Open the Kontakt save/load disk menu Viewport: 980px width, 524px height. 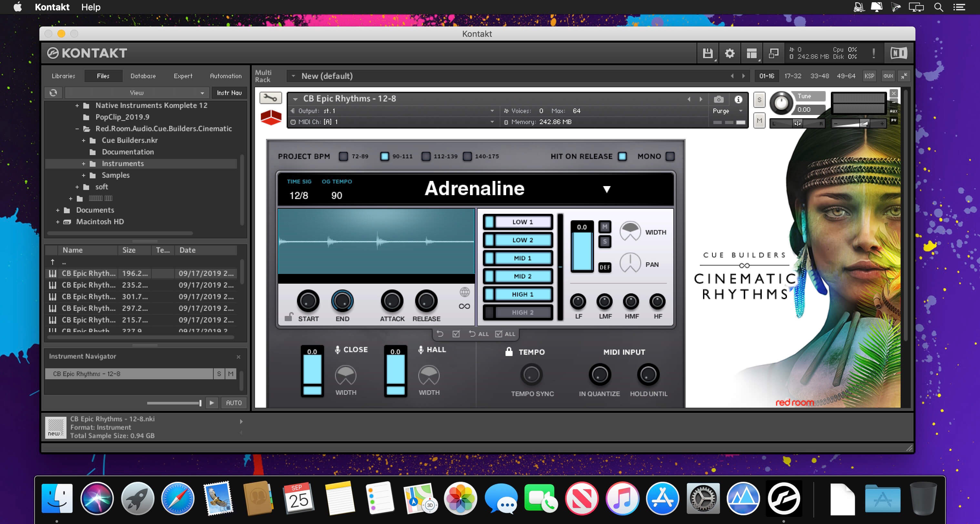click(707, 53)
